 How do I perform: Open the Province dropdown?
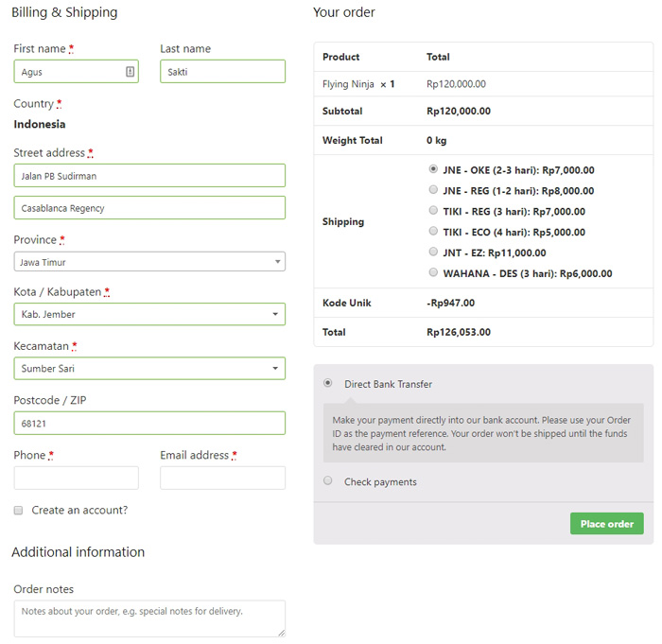[x=149, y=262]
